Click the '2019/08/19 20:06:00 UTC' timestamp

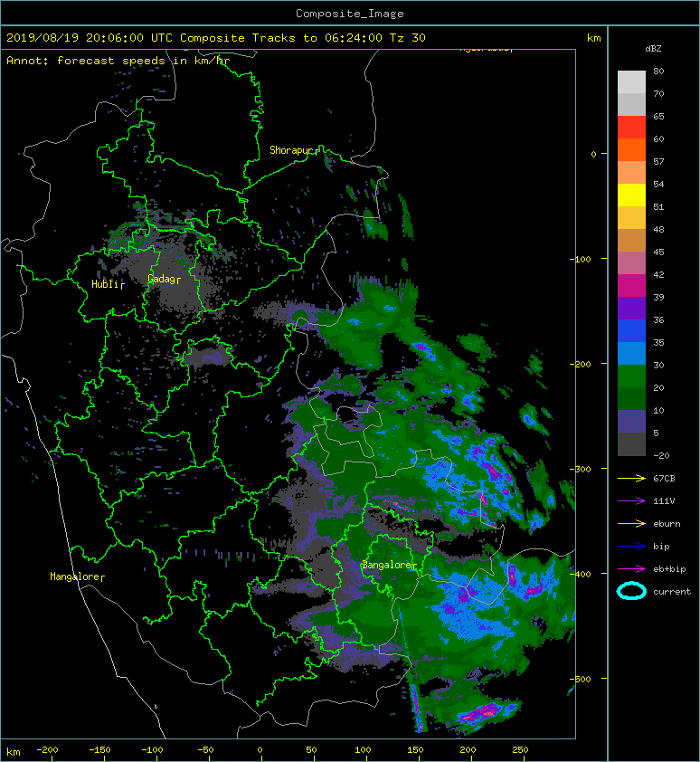89,38
